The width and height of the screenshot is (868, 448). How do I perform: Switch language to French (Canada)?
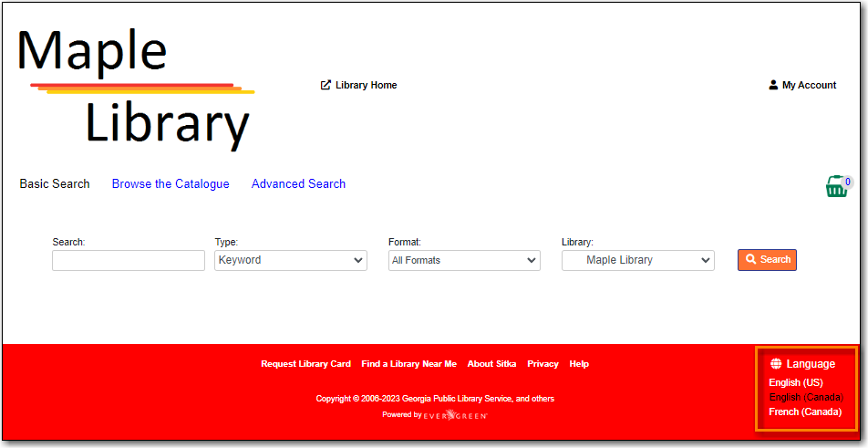click(x=805, y=412)
